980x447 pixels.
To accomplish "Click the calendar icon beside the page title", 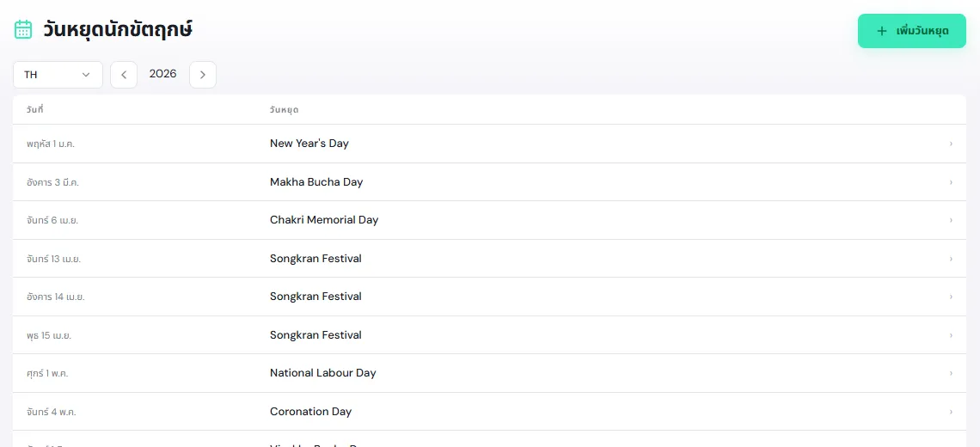I will 23,29.
